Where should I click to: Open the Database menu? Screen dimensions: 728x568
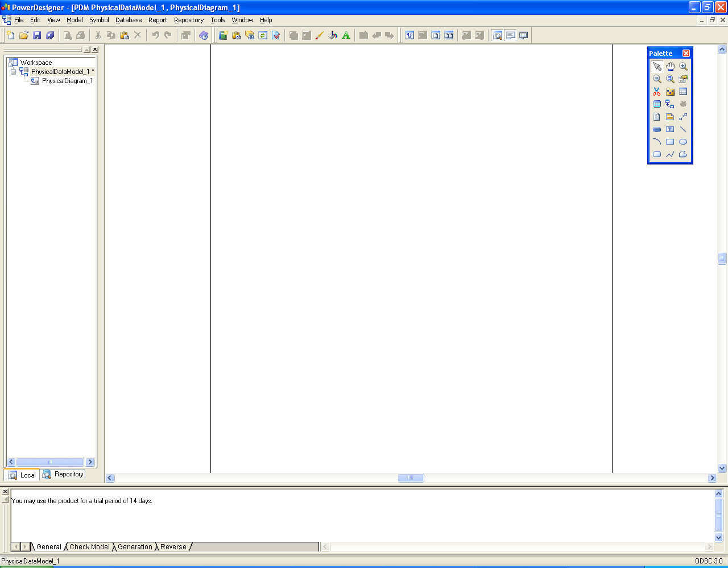coord(129,20)
